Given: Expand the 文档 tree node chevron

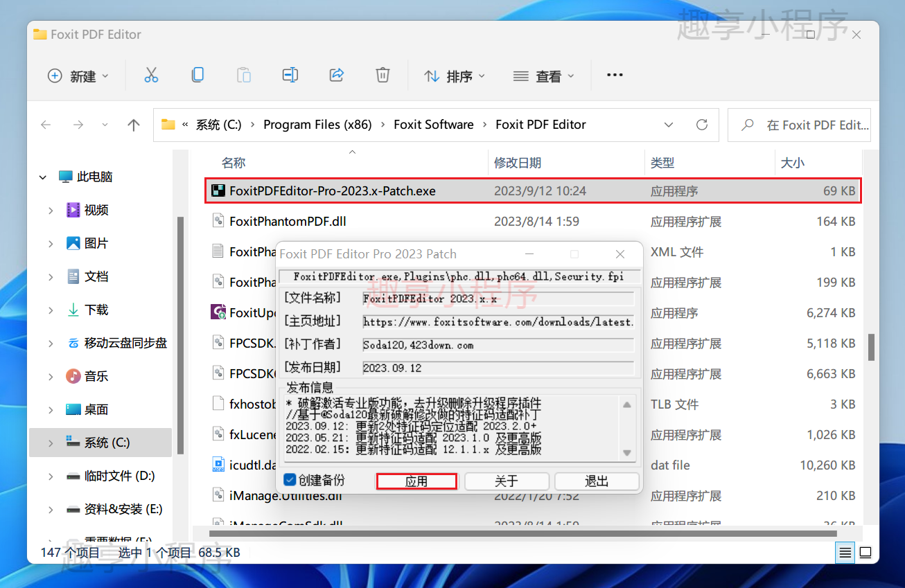Looking at the screenshot, I should click(51, 277).
